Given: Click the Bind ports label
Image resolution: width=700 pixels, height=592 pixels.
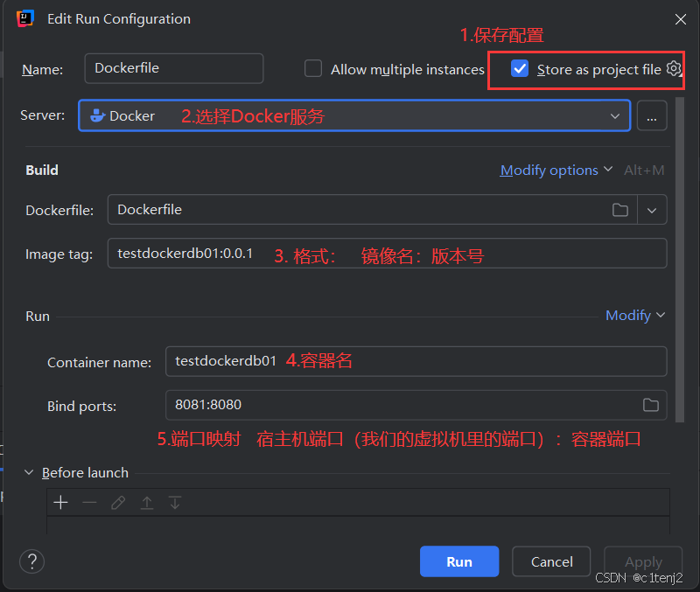Looking at the screenshot, I should click(81, 406).
